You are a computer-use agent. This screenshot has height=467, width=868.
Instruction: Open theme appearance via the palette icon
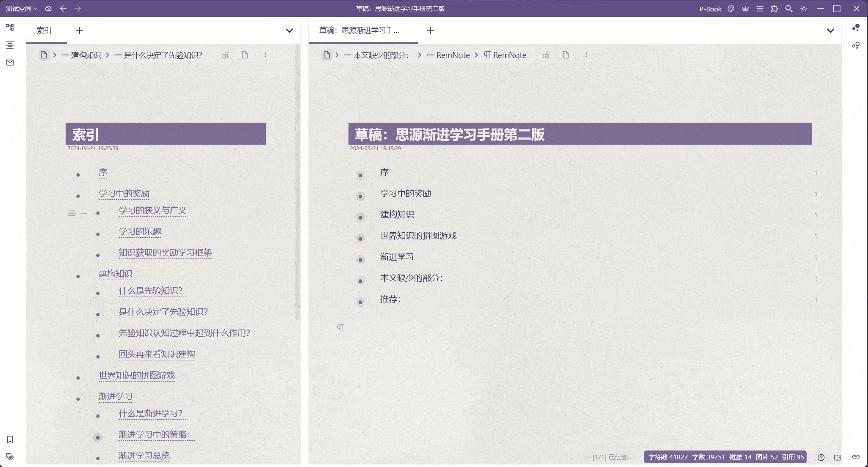730,8
